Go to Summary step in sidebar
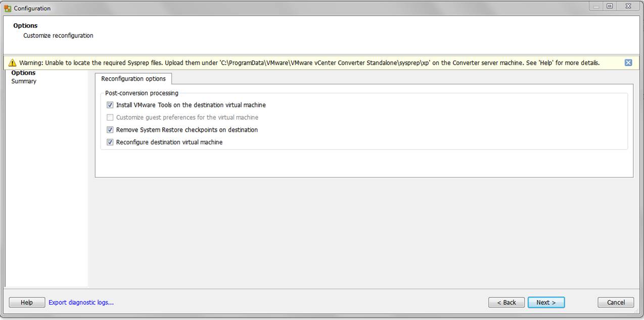The image size is (644, 320). click(24, 81)
